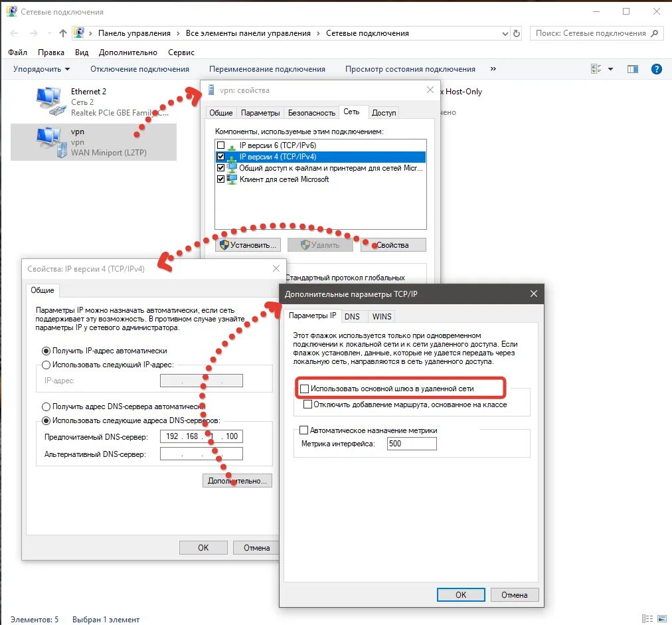Check IP версии 6 (TCP/IPv6) checkbox
Screen dimensions: 672x625
coord(220,145)
